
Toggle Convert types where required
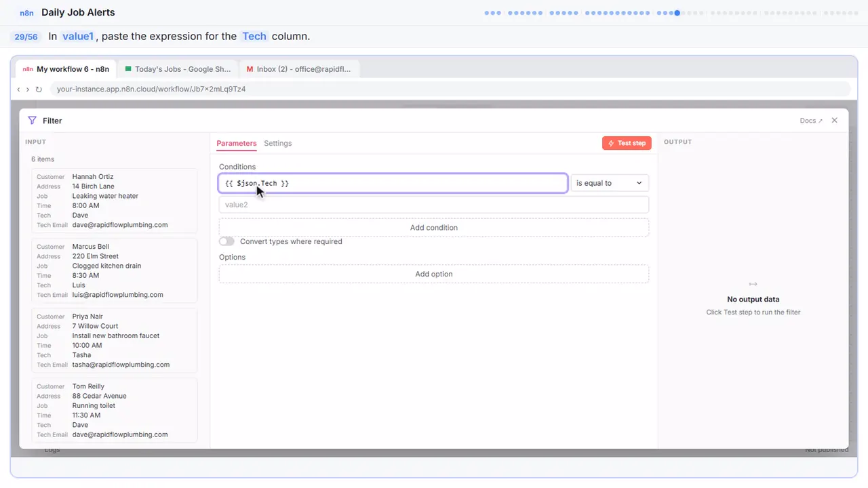[226, 241]
